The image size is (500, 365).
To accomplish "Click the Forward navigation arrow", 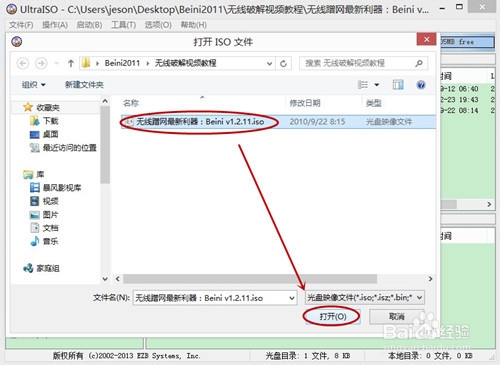I will tap(41, 63).
